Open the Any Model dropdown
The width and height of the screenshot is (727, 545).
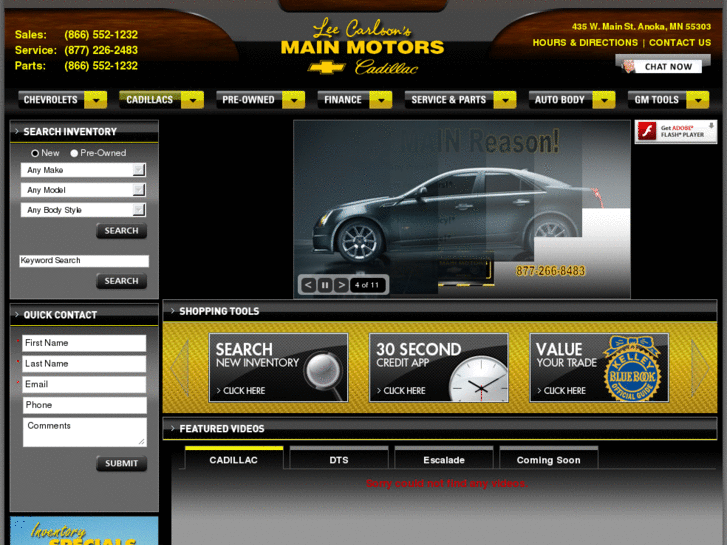83,190
